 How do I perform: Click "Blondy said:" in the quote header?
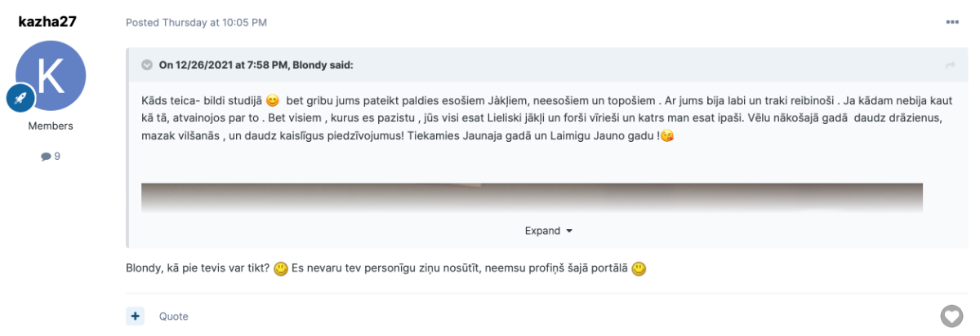(322, 65)
